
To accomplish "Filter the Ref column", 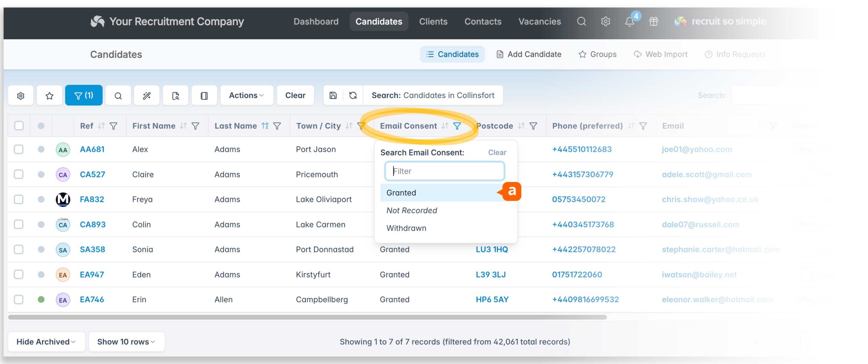I will (x=114, y=126).
